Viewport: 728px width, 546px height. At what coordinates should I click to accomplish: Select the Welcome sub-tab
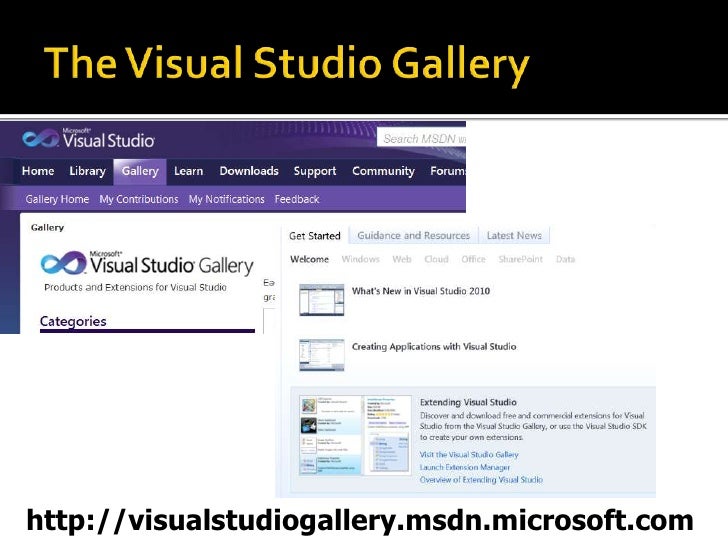click(x=309, y=259)
